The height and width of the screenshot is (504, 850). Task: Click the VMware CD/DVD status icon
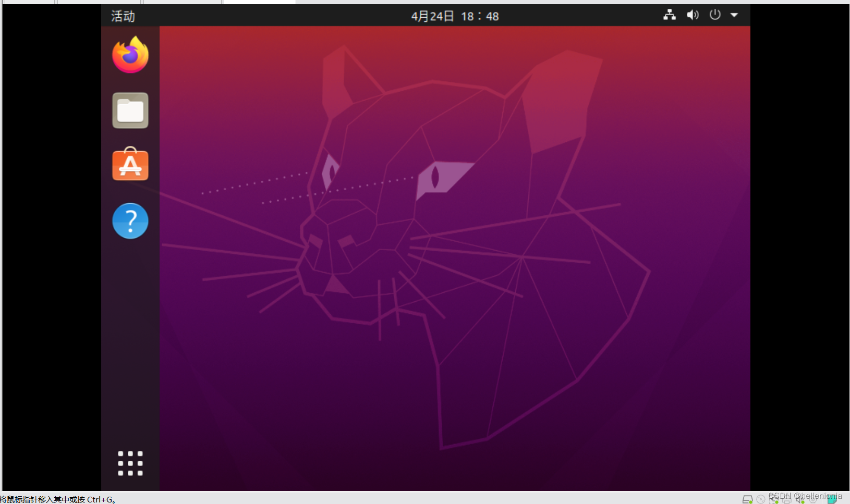(761, 499)
